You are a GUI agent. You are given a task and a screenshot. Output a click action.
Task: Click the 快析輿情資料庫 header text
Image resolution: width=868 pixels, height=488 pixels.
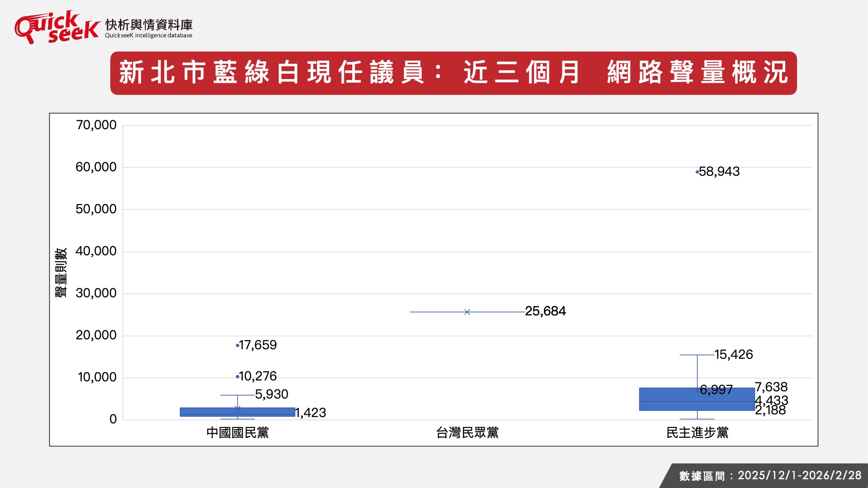149,25
